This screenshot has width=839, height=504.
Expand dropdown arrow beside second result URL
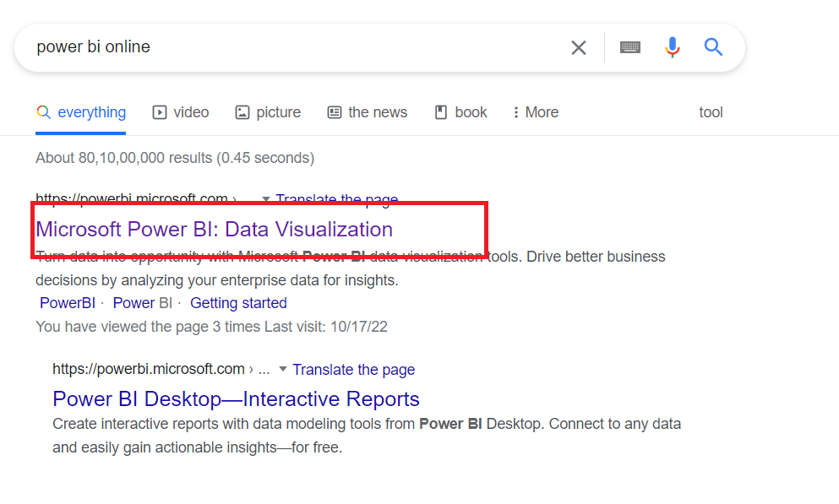(283, 369)
